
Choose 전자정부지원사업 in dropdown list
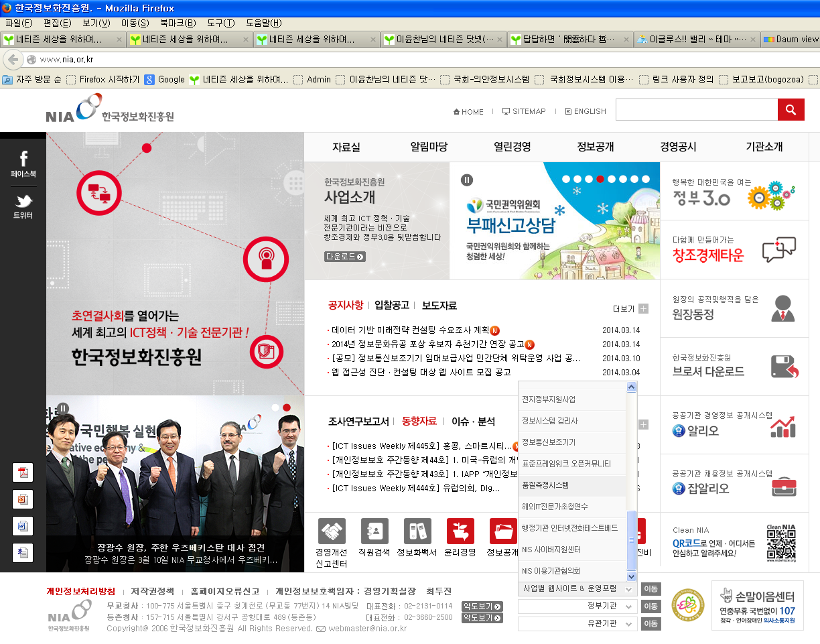(x=572, y=399)
